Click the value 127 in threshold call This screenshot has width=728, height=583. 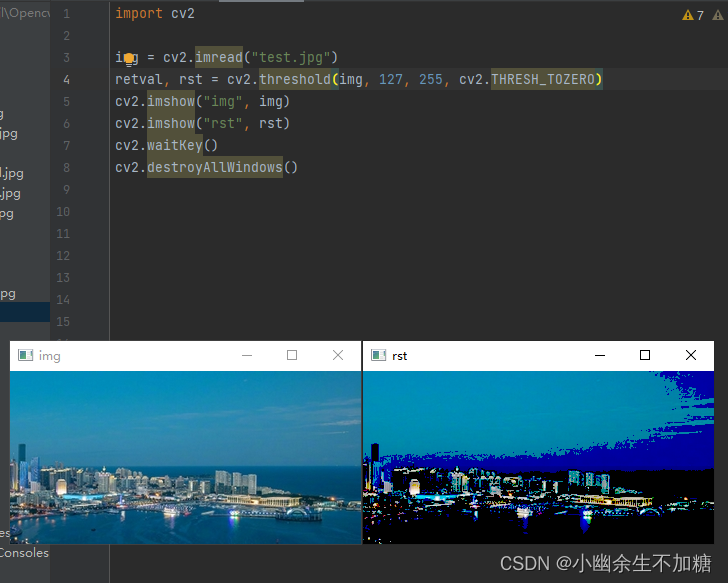pos(390,79)
